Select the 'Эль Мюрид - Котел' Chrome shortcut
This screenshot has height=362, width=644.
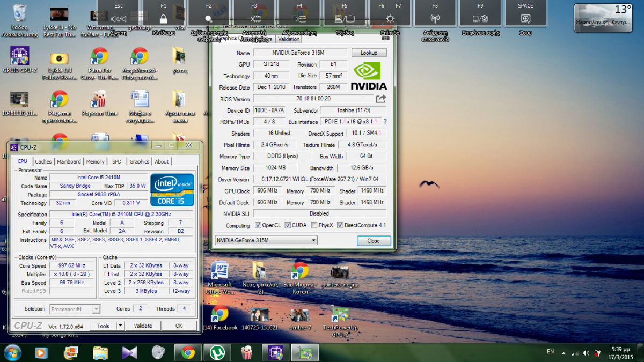301,278
